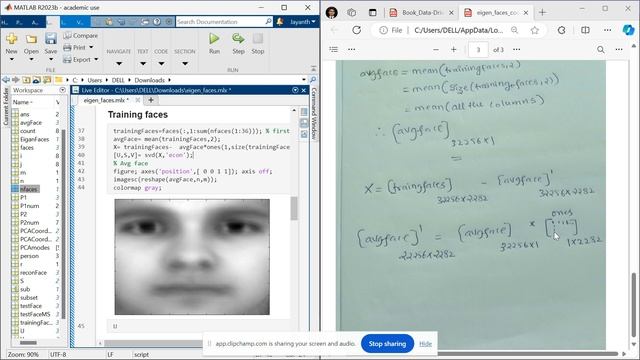Open the Command Window side panel
640x360 pixels.
[x=314, y=114]
